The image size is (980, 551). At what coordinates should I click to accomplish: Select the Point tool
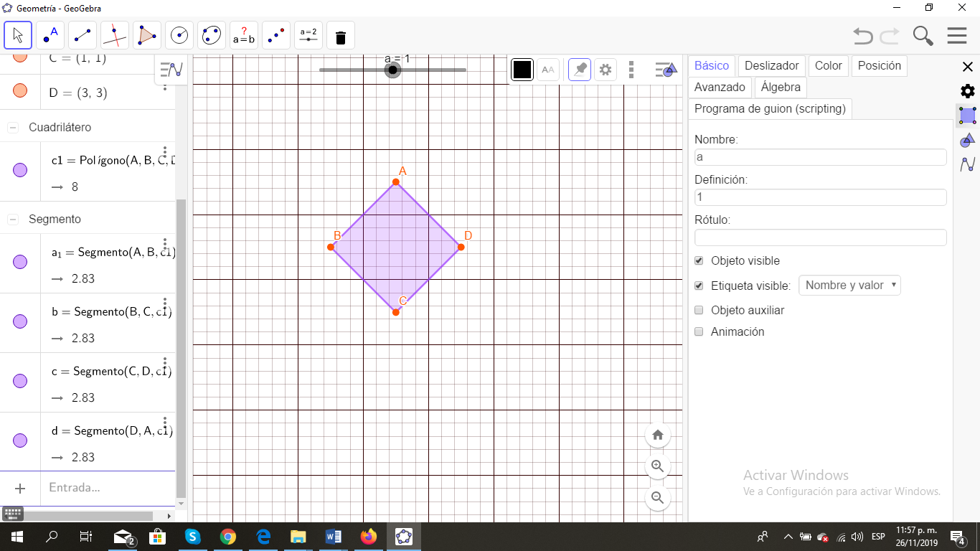click(x=50, y=34)
